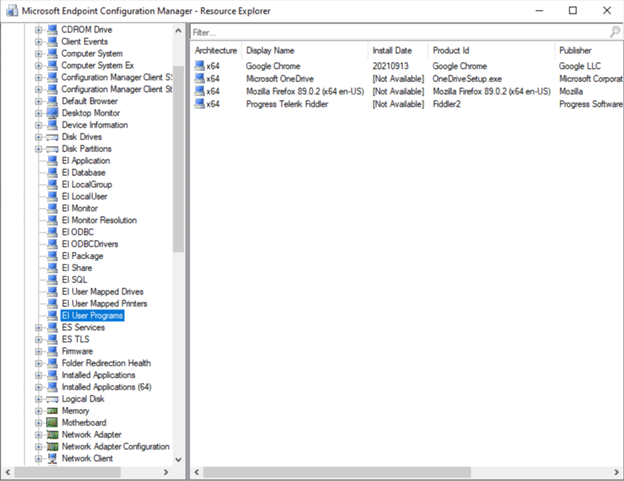Expand the Client Events node
Image resolution: width=624 pixels, height=481 pixels.
click(38, 42)
